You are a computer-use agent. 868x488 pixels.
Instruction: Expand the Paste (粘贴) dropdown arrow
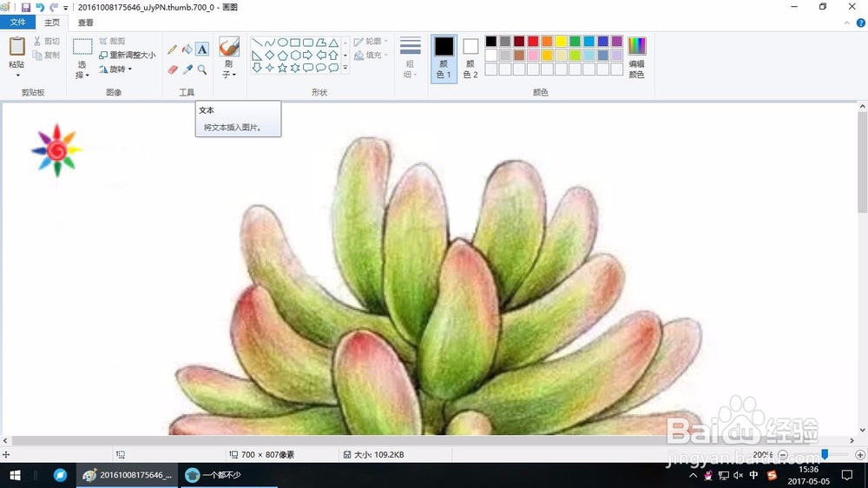click(17, 75)
